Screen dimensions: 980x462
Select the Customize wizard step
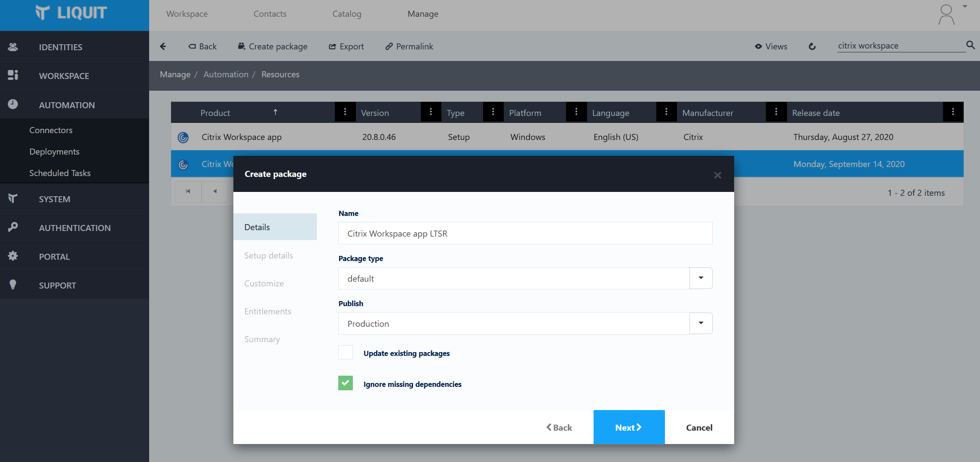pos(264,283)
